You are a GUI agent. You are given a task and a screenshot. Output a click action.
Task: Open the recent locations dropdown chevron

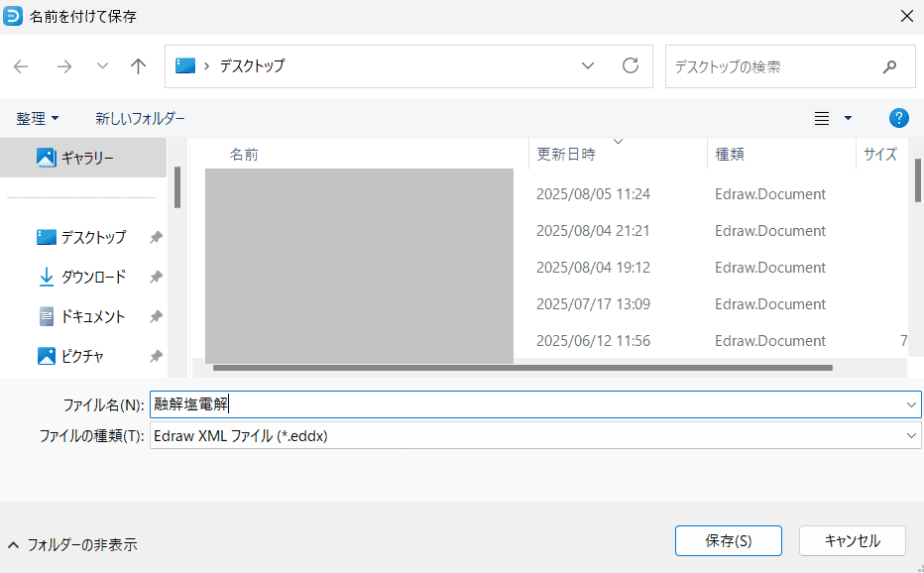[x=102, y=66]
